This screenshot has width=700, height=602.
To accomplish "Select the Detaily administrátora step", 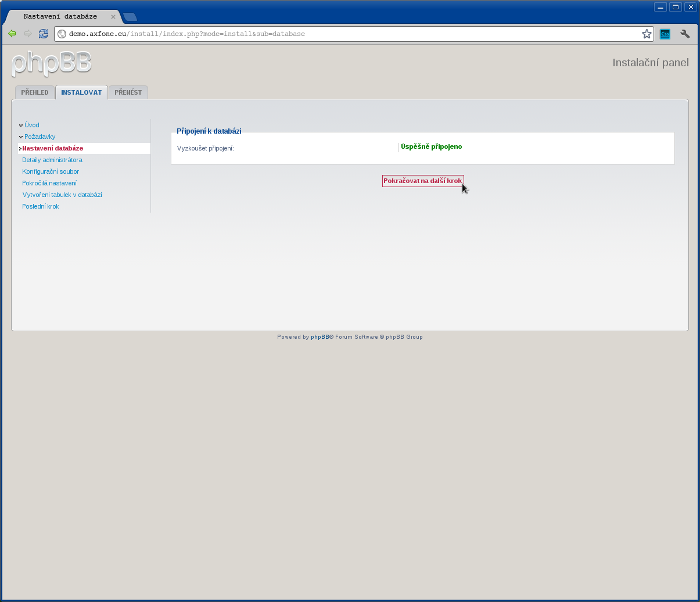I will tap(53, 160).
